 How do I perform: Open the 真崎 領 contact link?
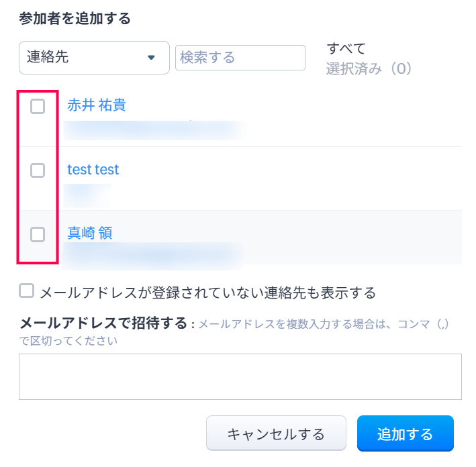(x=89, y=234)
